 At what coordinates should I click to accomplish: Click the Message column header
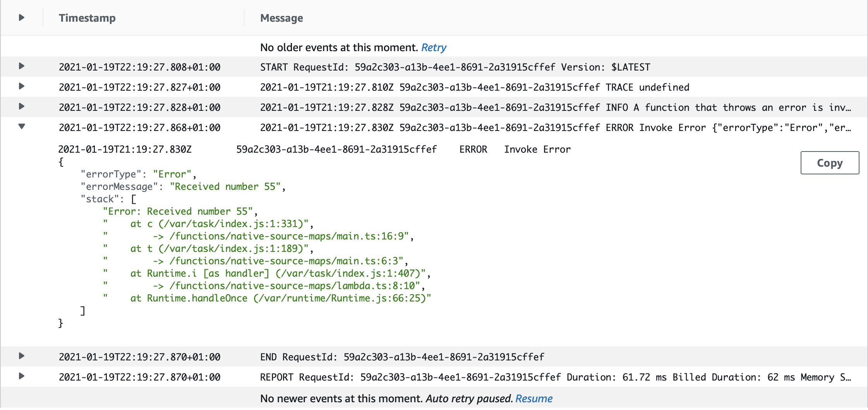click(281, 18)
